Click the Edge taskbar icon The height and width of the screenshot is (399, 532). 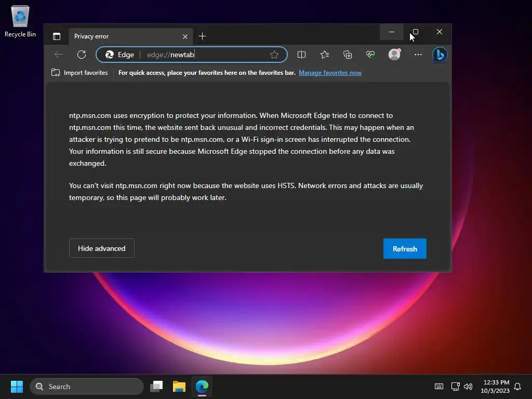tap(202, 387)
